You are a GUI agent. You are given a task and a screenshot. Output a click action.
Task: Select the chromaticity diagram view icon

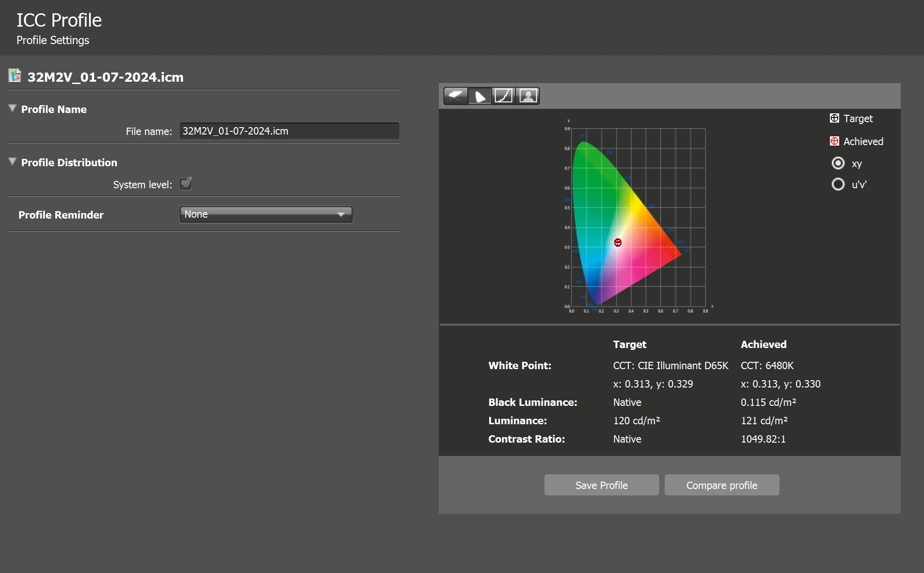(x=480, y=96)
